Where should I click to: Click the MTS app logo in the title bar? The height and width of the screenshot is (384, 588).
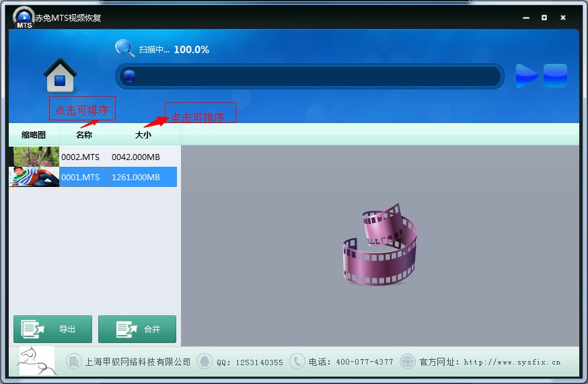(24, 17)
